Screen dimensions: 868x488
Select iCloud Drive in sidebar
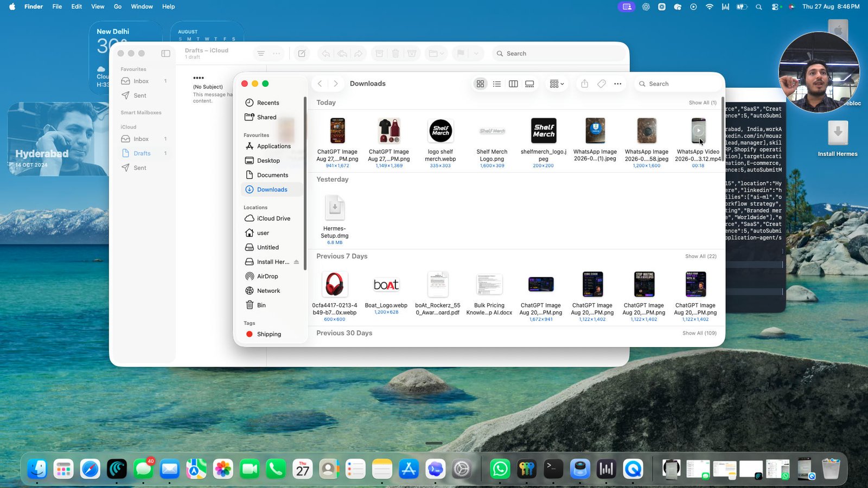pos(273,219)
